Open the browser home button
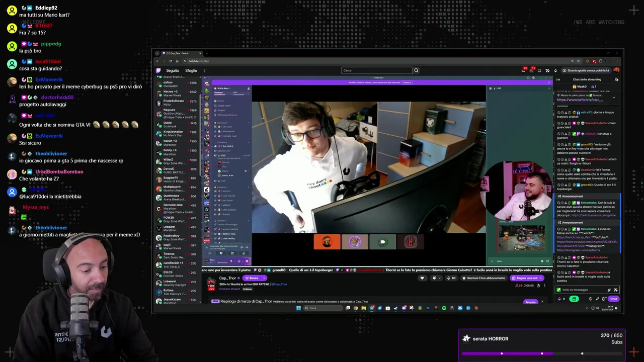 pos(177,61)
